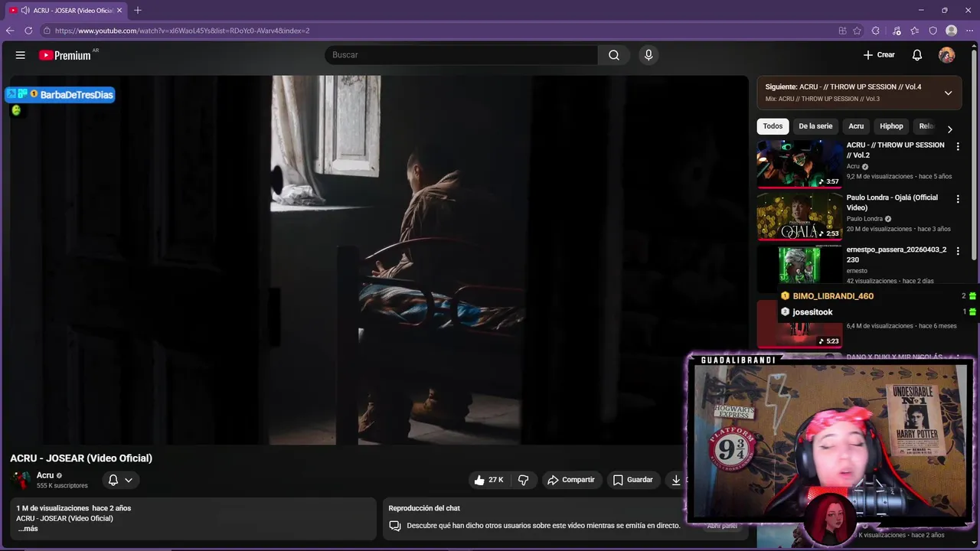The width and height of the screenshot is (980, 551).
Task: Switch to the ACRU - JOSEAR browser tab
Action: (x=66, y=10)
